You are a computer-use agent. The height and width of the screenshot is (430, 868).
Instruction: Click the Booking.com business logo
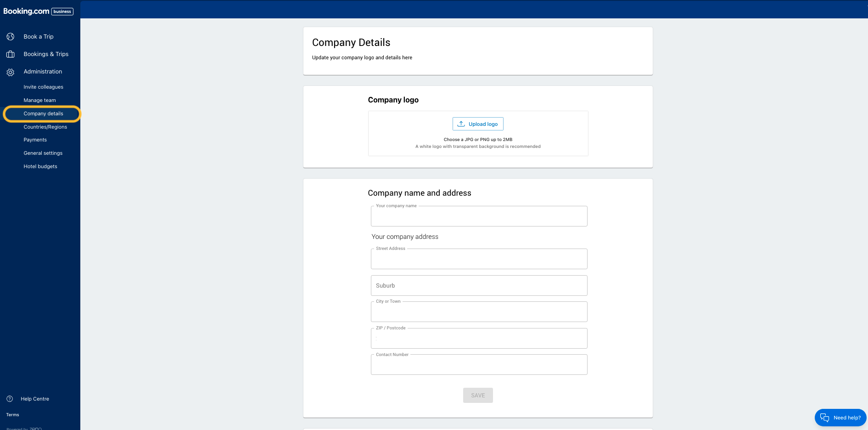point(38,11)
